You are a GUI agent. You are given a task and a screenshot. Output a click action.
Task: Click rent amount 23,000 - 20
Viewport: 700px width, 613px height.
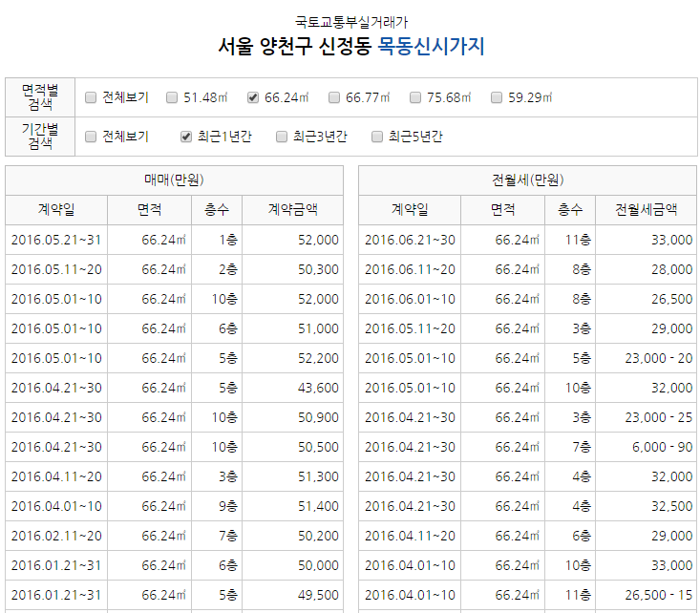[659, 358]
